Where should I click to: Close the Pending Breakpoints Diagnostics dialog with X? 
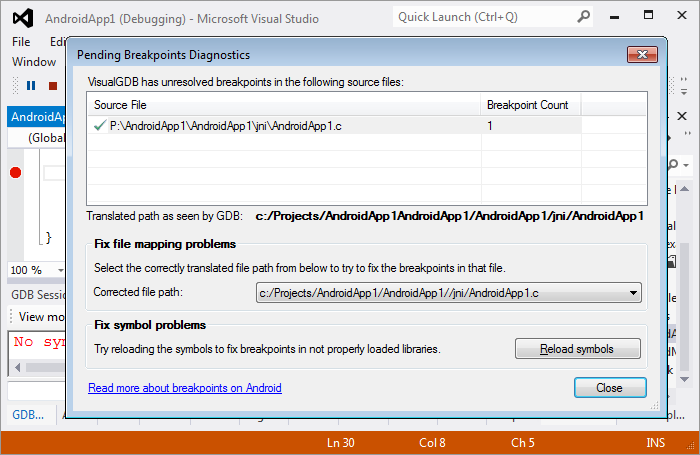pyautogui.click(x=642, y=54)
